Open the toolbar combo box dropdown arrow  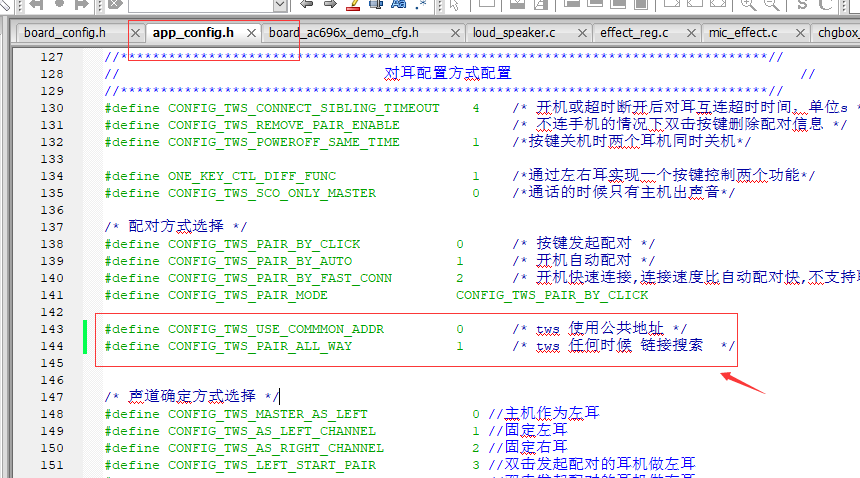click(280, 5)
